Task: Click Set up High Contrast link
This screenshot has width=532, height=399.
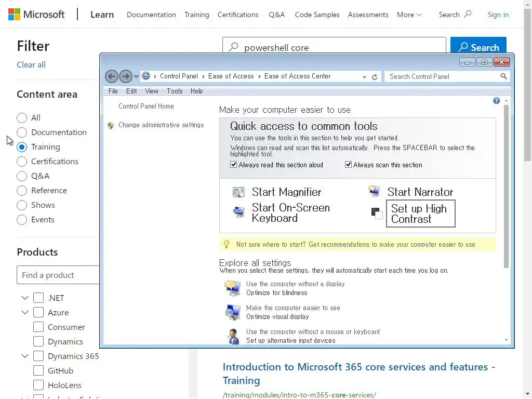Action: (420, 214)
